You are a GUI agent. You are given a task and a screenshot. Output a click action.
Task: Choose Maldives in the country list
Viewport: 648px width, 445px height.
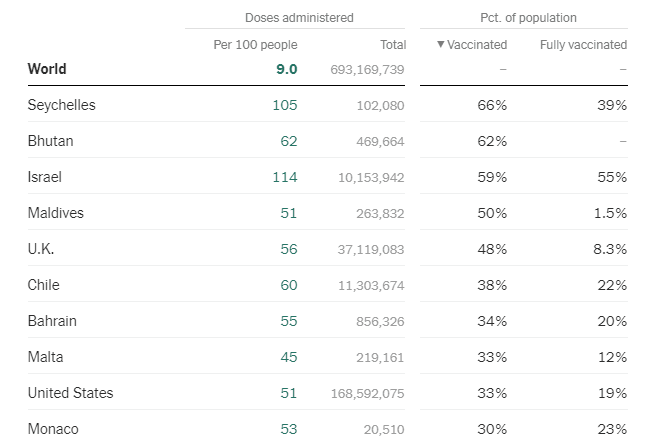click(56, 213)
